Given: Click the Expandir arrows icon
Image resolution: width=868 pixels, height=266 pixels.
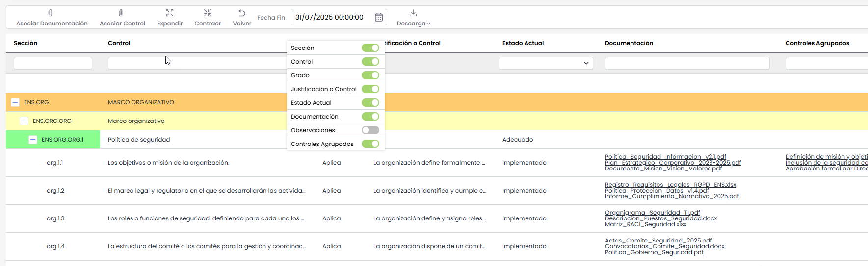Looking at the screenshot, I should pyautogui.click(x=170, y=13).
